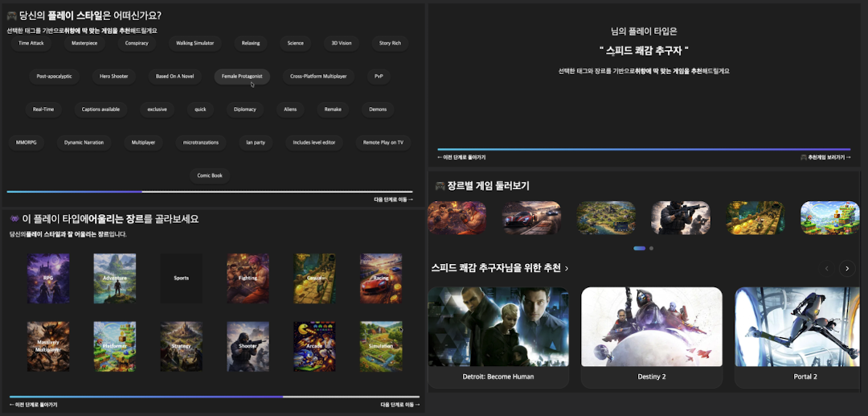Screen dimensions: 868x416
Task: Click the progress bar under the genre grid
Action: tap(215, 397)
